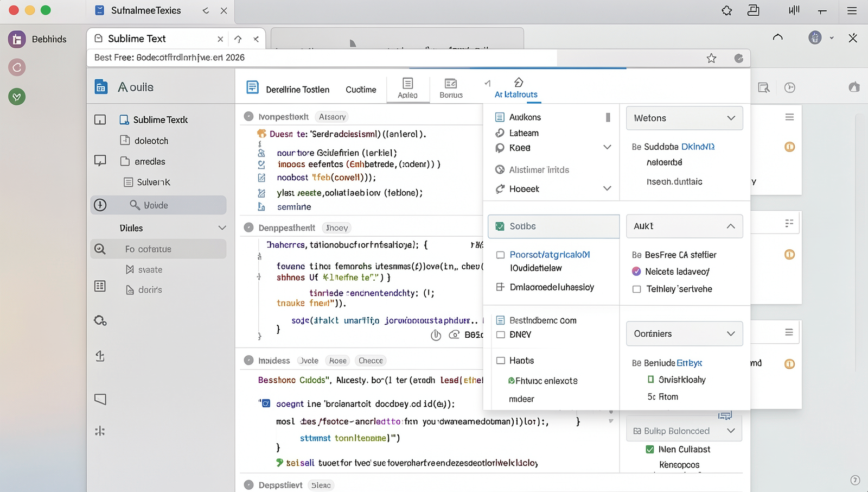Switch to the Borɪucs tab
The height and width of the screenshot is (492, 868).
pyautogui.click(x=451, y=88)
